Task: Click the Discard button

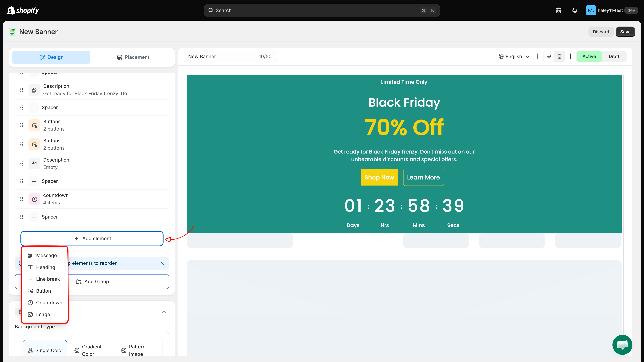Action: [x=601, y=32]
